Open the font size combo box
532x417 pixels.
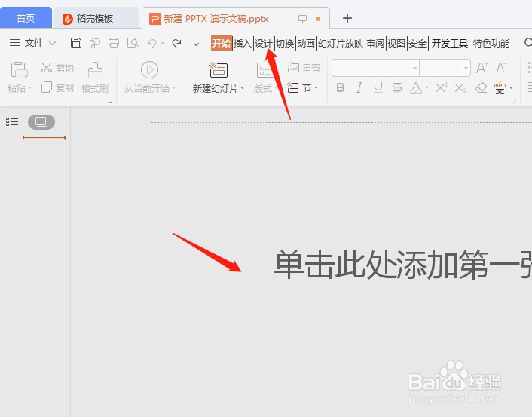click(445, 68)
